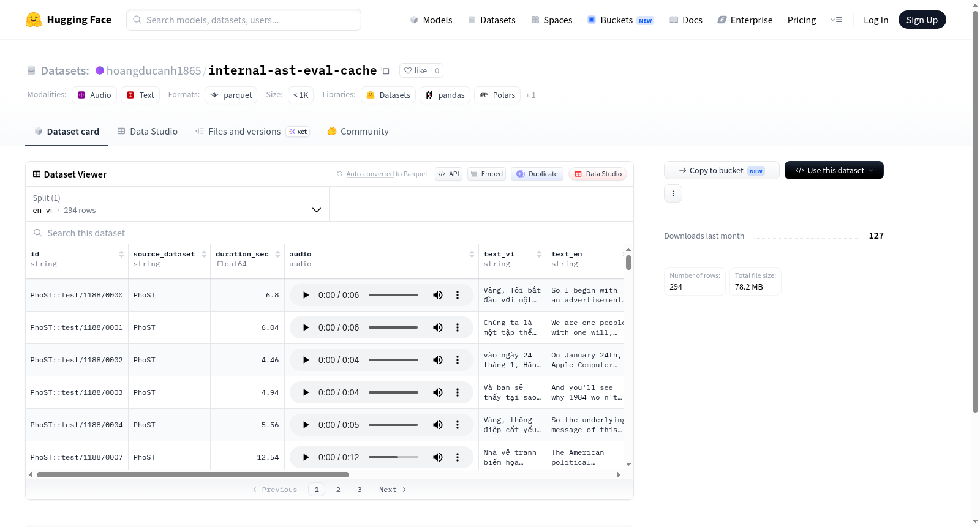Go to page 2 of the table

click(x=338, y=490)
